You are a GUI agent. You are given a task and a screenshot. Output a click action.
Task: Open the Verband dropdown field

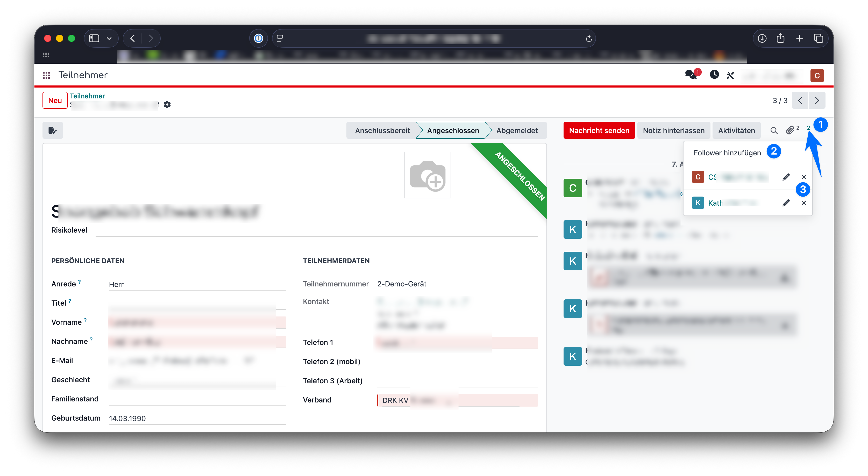tap(457, 400)
